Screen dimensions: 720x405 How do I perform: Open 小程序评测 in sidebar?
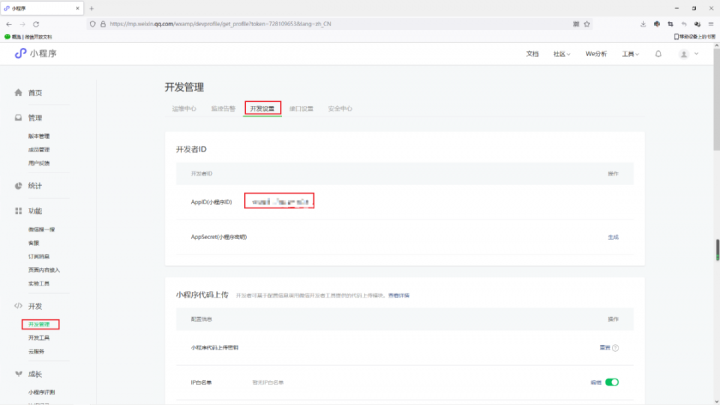point(42,392)
